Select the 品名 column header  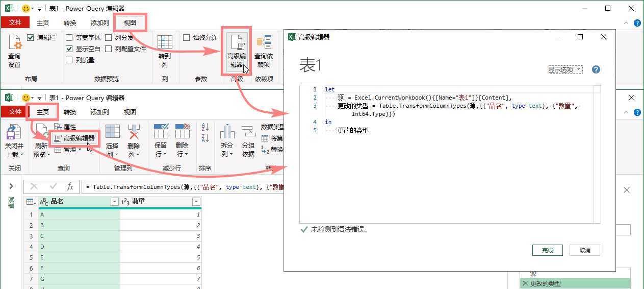(x=79, y=202)
